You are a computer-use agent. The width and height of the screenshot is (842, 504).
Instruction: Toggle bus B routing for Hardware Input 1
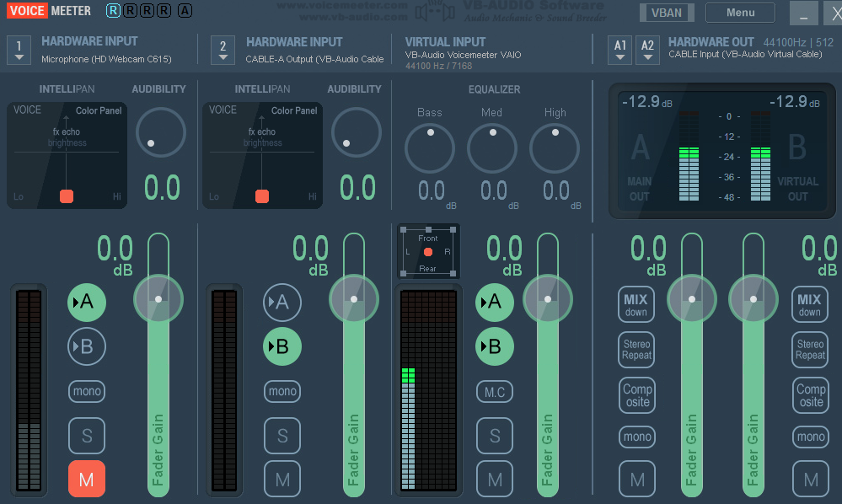click(x=87, y=346)
